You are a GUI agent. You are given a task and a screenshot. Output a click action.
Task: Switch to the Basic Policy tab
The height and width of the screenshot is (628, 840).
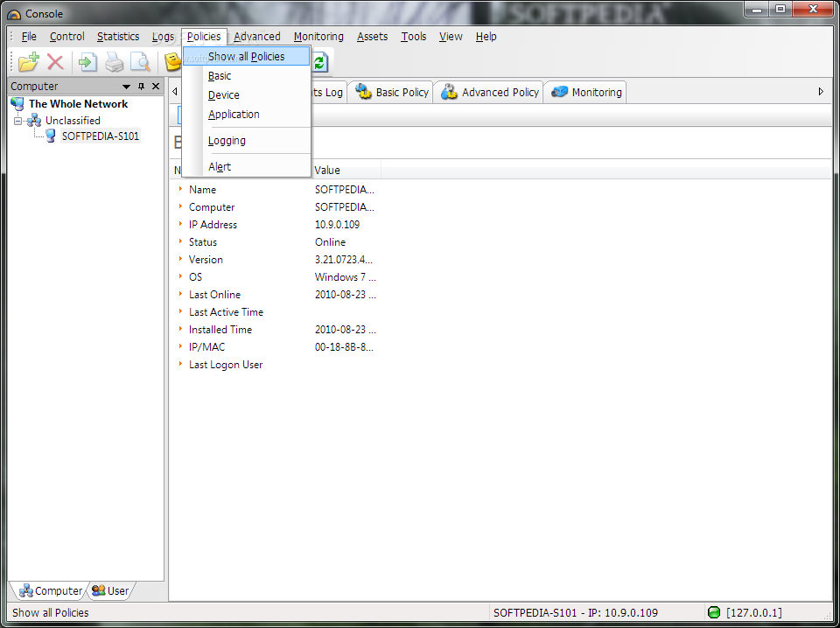391,92
